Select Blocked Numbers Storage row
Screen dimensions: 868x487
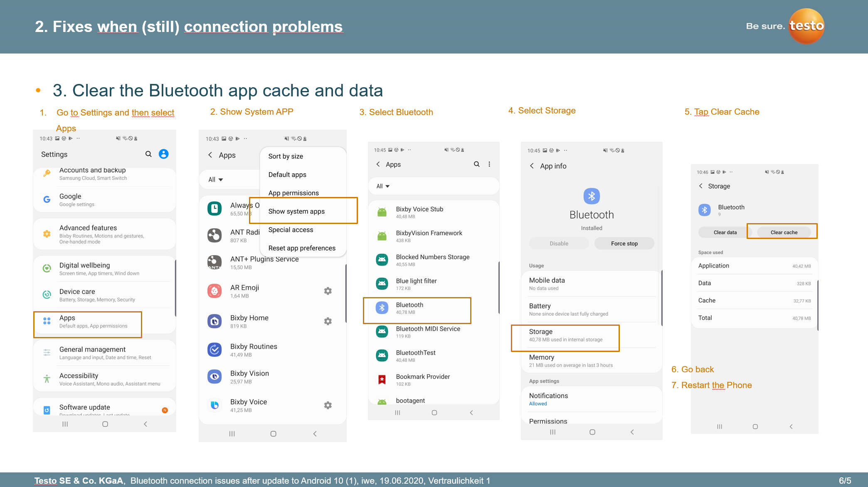click(434, 260)
